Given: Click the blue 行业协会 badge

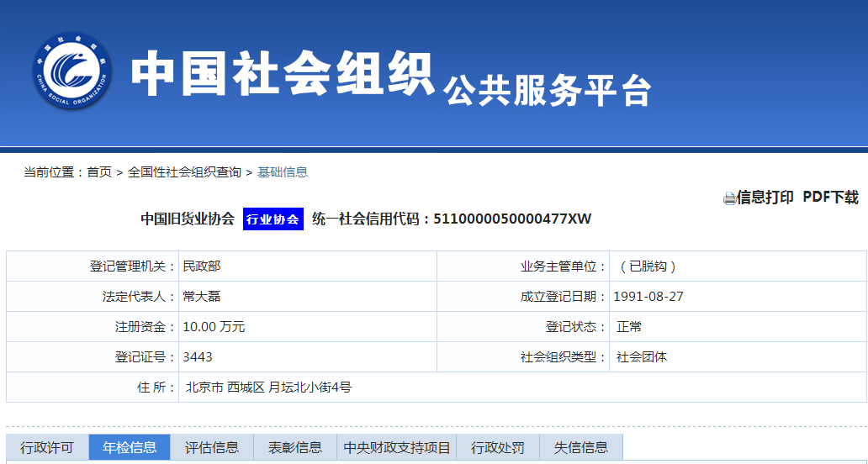Looking at the screenshot, I should coord(273,219).
